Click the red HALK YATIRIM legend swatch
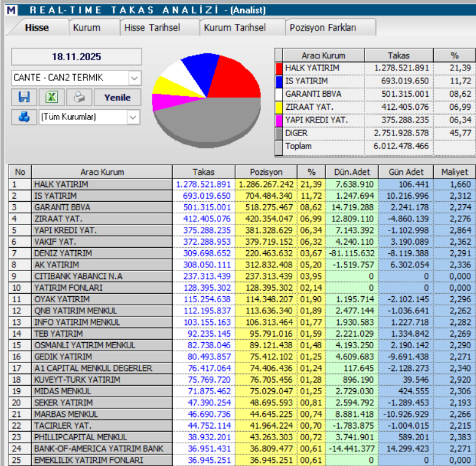Viewport: 476px width, 466px height. click(279, 68)
